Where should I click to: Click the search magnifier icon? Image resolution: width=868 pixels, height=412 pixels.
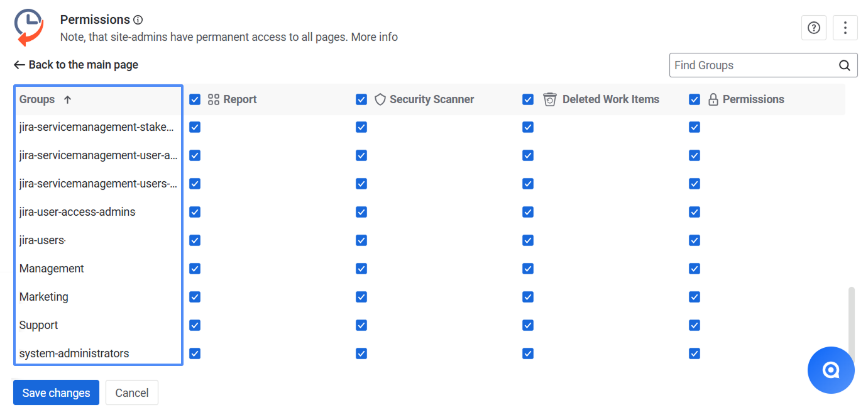pos(845,65)
